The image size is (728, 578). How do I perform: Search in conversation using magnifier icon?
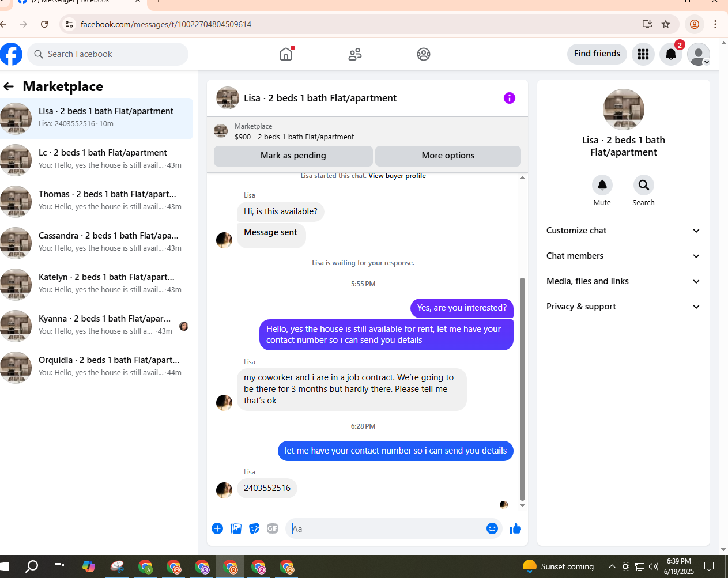(x=644, y=185)
